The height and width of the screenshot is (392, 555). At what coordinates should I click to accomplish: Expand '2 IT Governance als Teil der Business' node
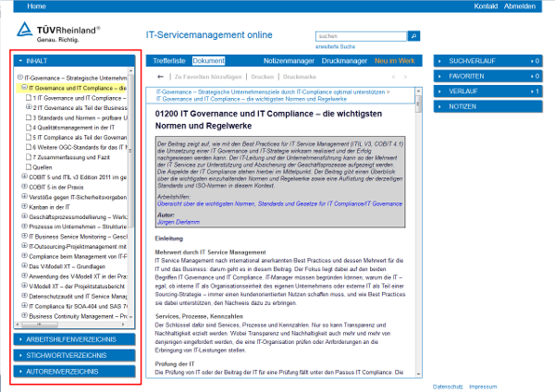click(29, 107)
